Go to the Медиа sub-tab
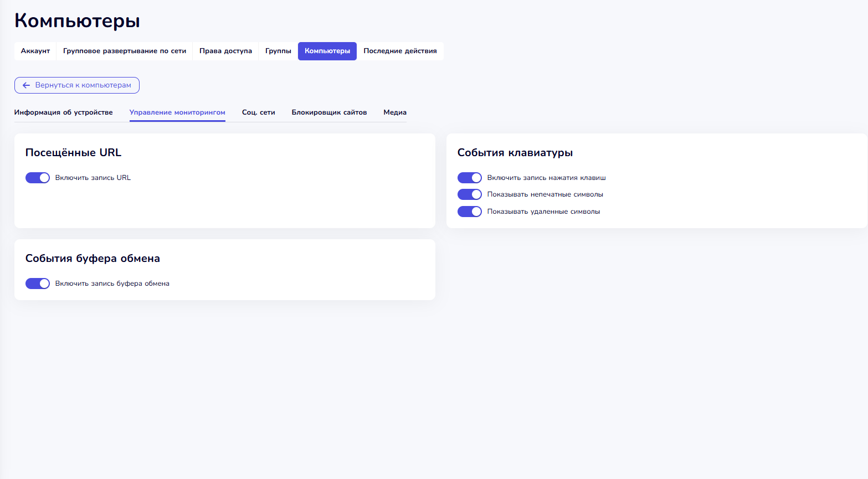 [x=395, y=112]
